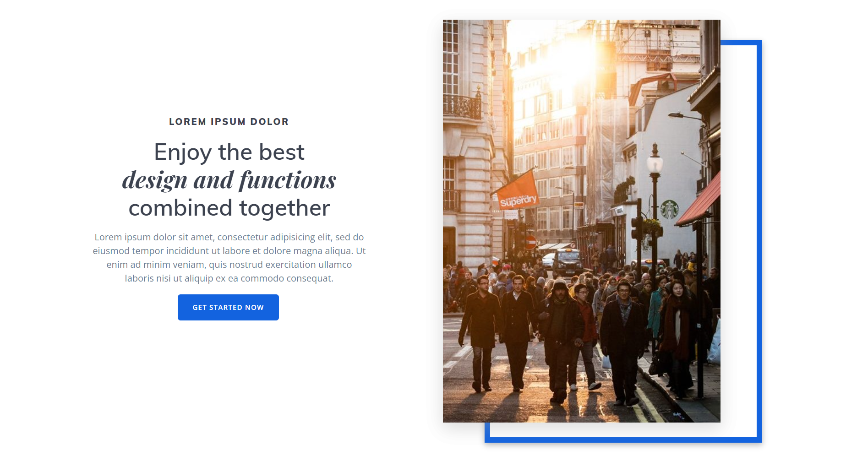Click the 'combined together' heading line
Screen dimensions: 868x461
[x=229, y=208]
